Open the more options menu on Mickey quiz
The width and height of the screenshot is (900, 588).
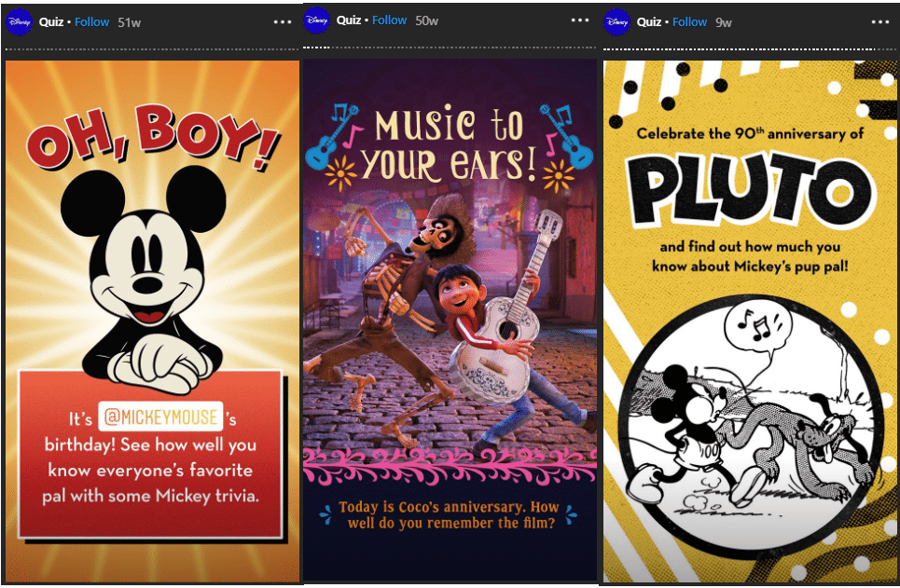283,22
